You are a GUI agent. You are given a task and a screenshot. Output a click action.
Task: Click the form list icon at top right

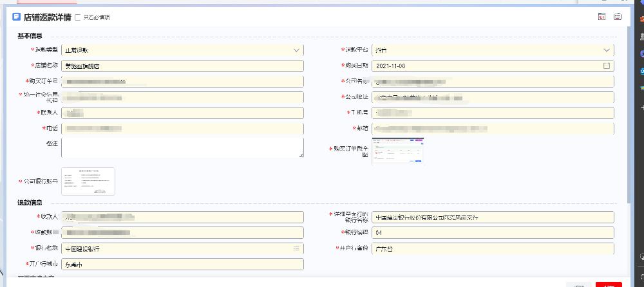(618, 17)
